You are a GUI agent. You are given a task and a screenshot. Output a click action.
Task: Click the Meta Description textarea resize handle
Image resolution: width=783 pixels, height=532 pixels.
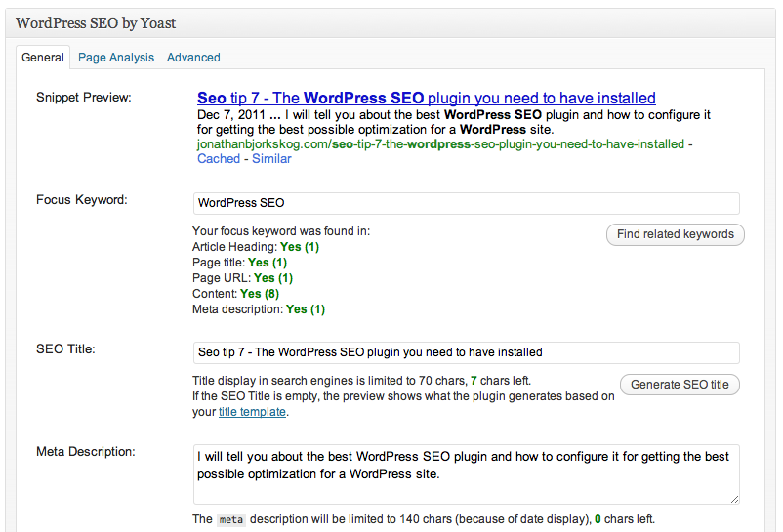tap(733, 498)
